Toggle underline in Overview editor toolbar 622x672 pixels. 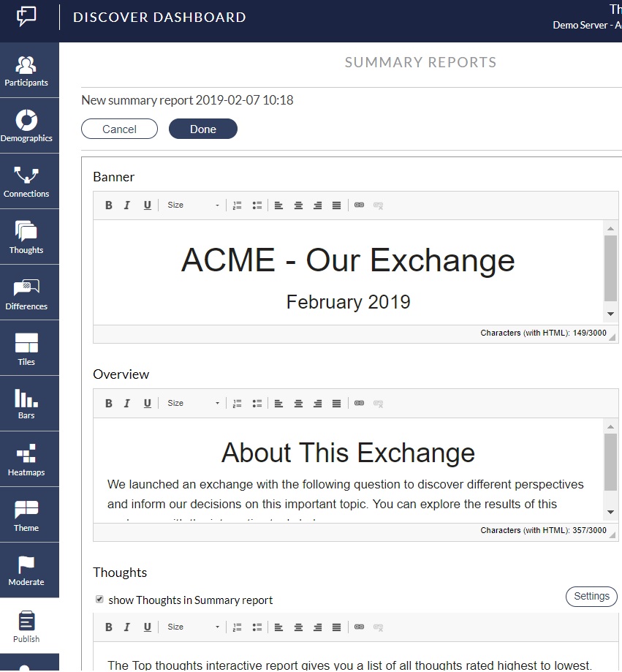(x=148, y=404)
